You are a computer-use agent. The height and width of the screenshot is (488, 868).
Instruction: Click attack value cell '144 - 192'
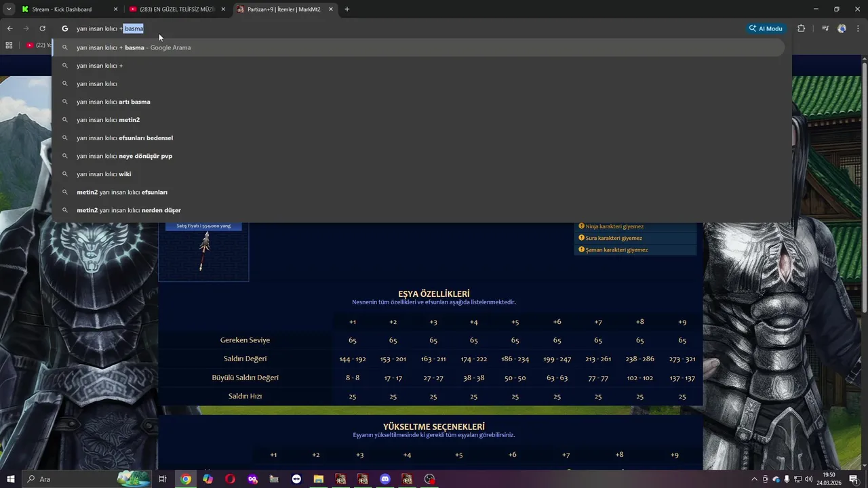point(353,359)
